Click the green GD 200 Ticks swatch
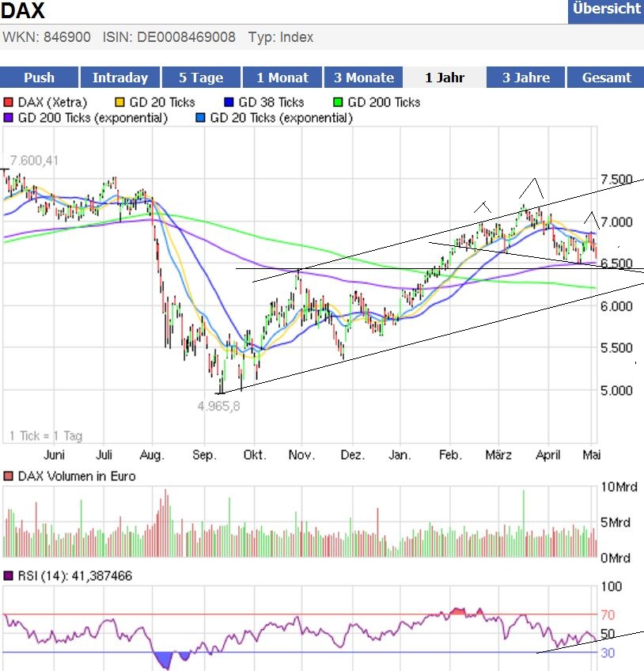Image resolution: width=644 pixels, height=671 pixels. [x=338, y=102]
